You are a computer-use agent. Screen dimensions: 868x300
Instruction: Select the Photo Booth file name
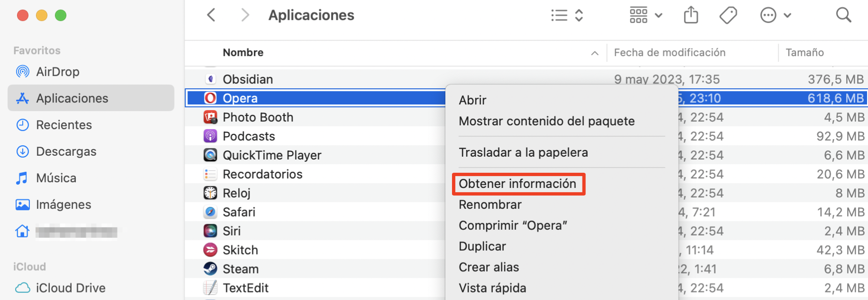click(x=258, y=117)
